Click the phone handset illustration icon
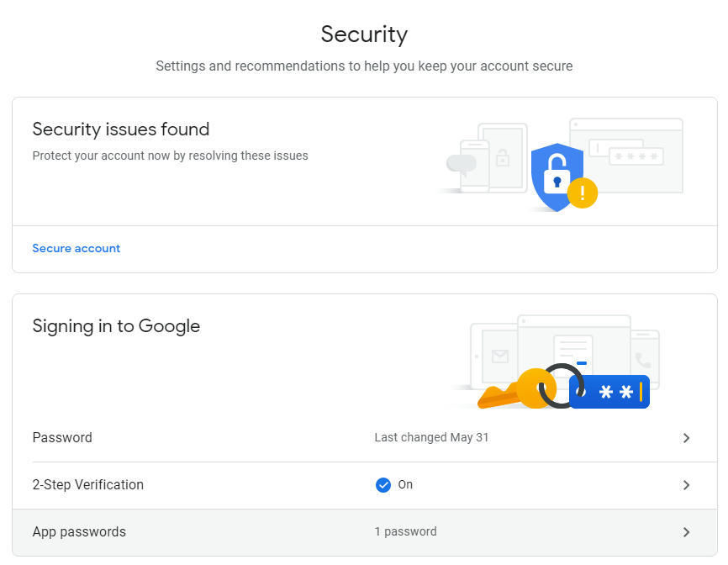The width and height of the screenshot is (728, 565). (x=643, y=360)
